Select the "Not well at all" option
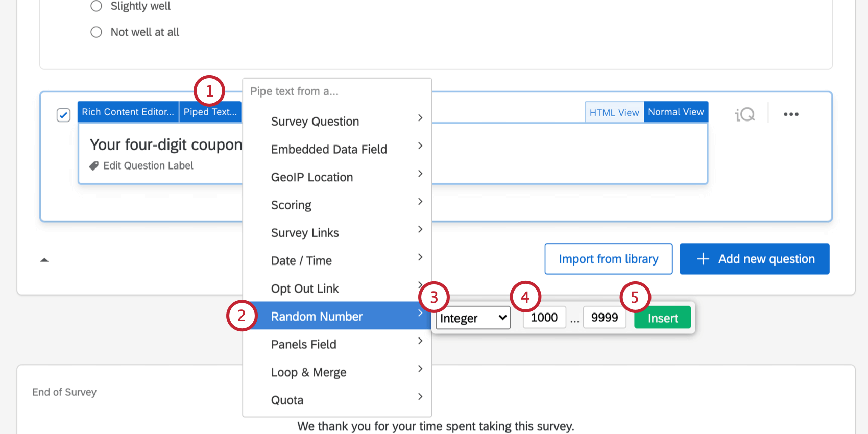The width and height of the screenshot is (868, 434). (96, 32)
